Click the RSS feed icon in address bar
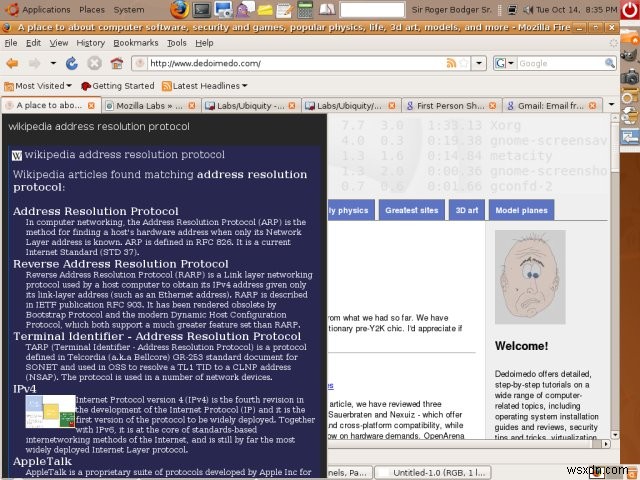640x480 pixels. [x=451, y=63]
